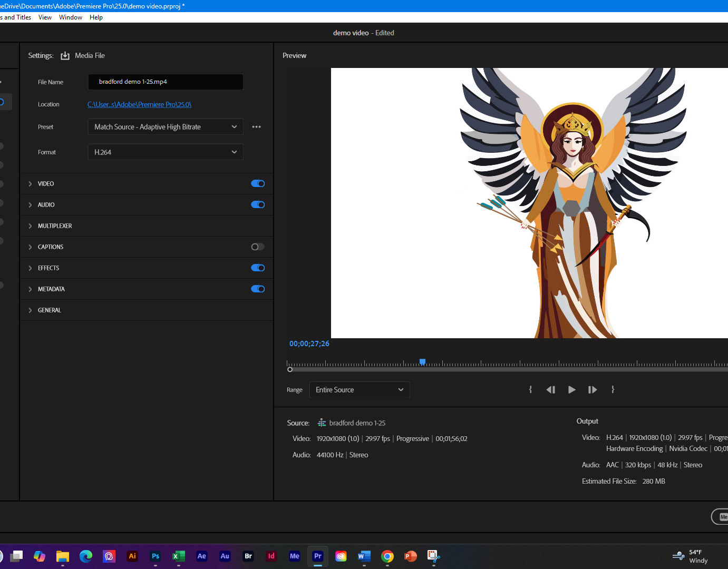Open the Help menu

[96, 17]
